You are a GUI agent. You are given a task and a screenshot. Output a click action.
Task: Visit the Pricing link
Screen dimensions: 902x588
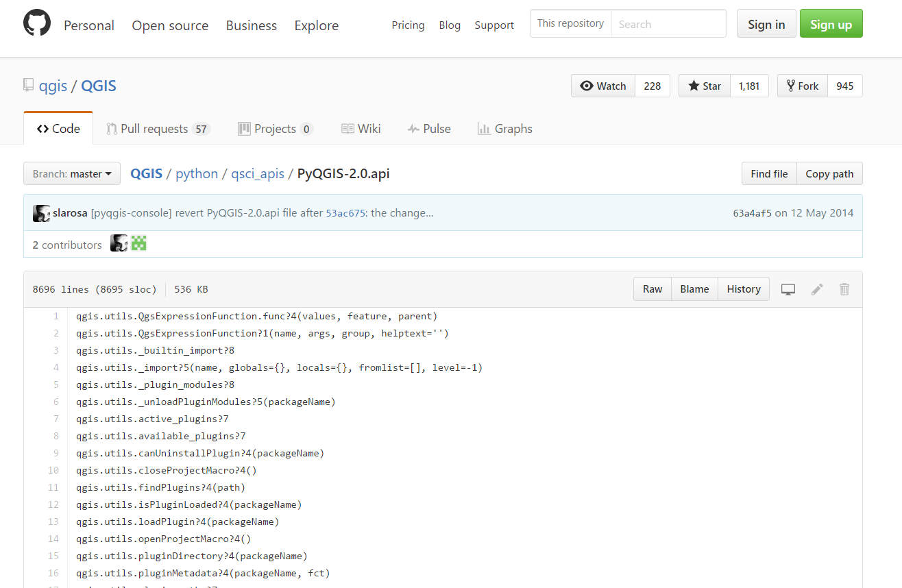pyautogui.click(x=409, y=25)
